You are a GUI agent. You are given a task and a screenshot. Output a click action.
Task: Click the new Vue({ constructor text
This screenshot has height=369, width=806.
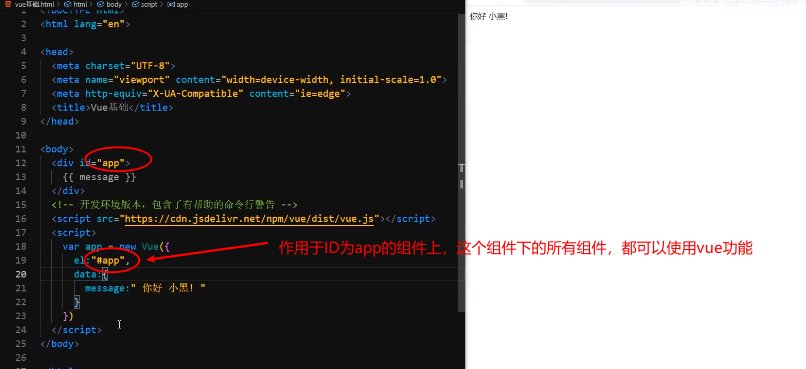[144, 246]
